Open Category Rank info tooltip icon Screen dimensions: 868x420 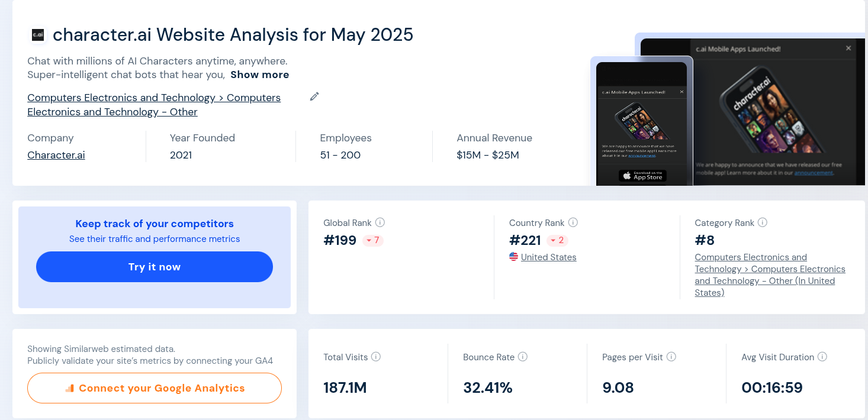coord(763,222)
